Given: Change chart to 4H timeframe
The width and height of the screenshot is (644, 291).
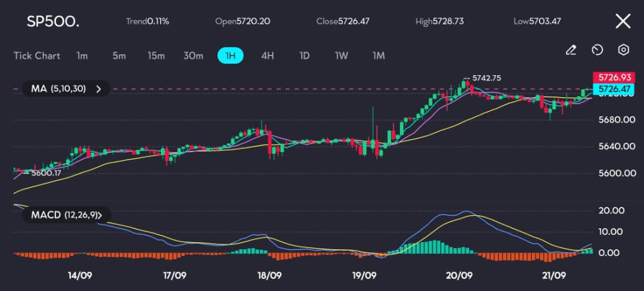Looking at the screenshot, I should [267, 56].
